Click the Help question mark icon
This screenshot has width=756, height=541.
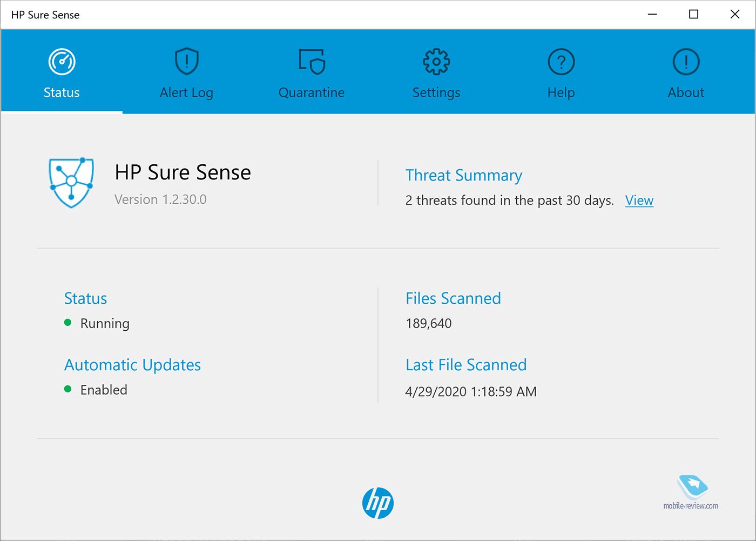coord(561,62)
